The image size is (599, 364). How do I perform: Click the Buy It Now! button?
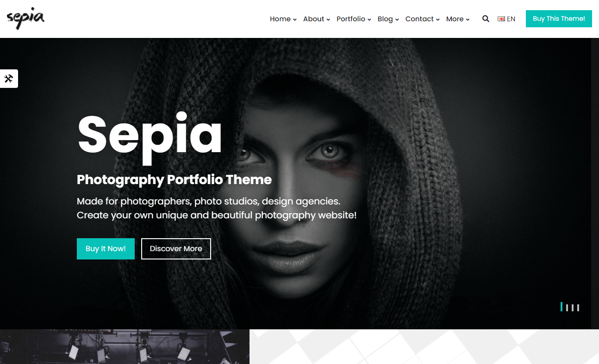[x=106, y=249]
